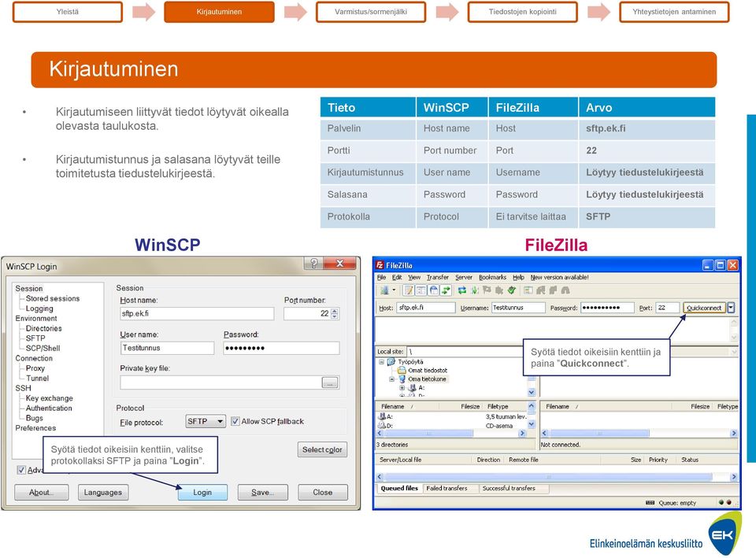The image size is (756, 558).
Task: Click the WinSCP help question mark icon
Action: pyautogui.click(x=314, y=263)
